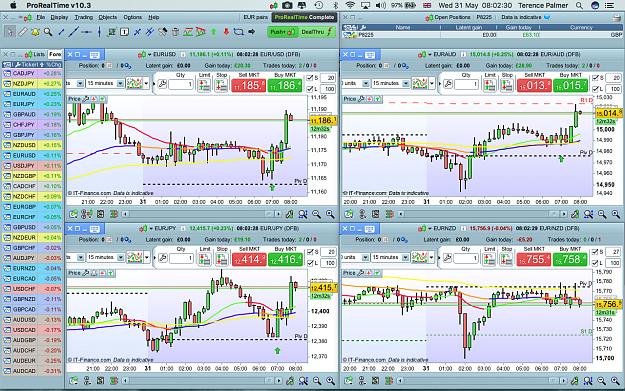This screenshot has width=625, height=391.
Task: Click the info icon next to EURUSD title
Action: (183, 54)
